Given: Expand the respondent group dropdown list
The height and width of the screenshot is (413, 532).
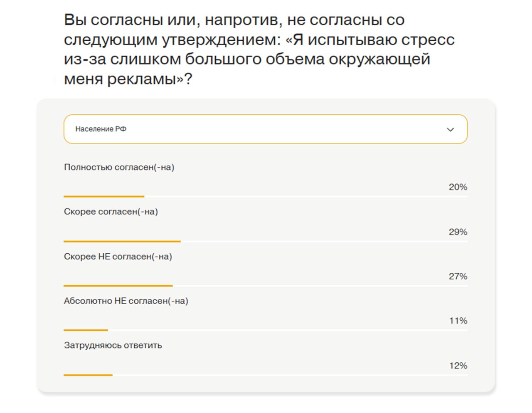Looking at the screenshot, I should (x=266, y=129).
